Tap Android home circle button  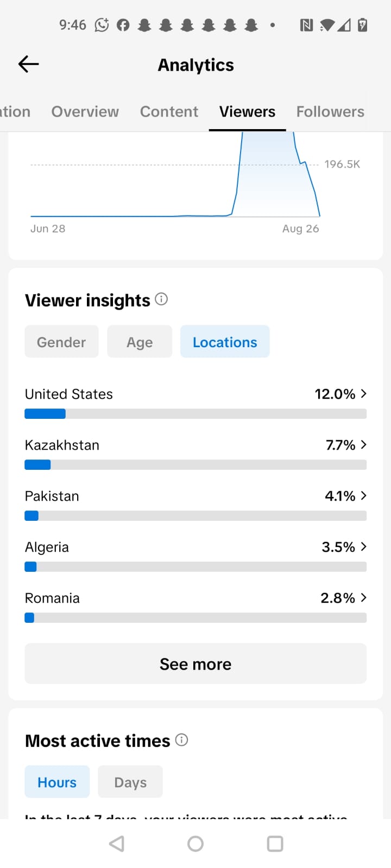click(195, 844)
